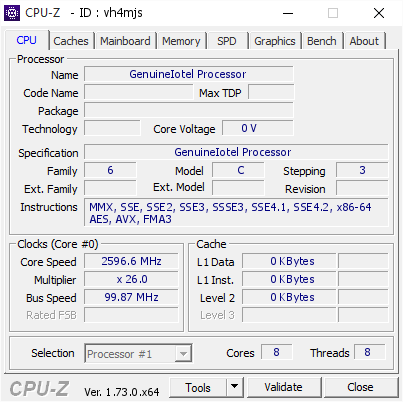The image size is (403, 402).
Task: Click the empty Technology field
Action: pyautogui.click(x=112, y=128)
